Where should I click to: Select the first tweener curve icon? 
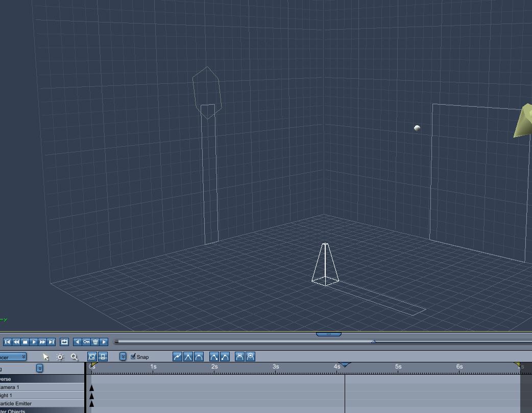[177, 357]
